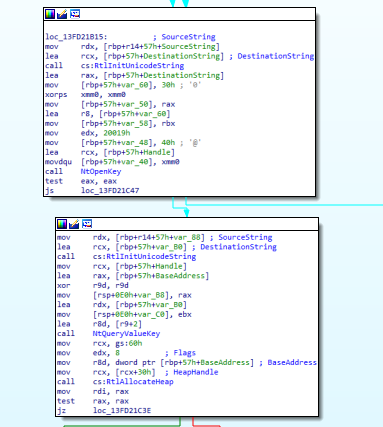383x427 pixels.
Task: Click the group nodes icon on NtQueryValueKey block
Action: point(87,224)
